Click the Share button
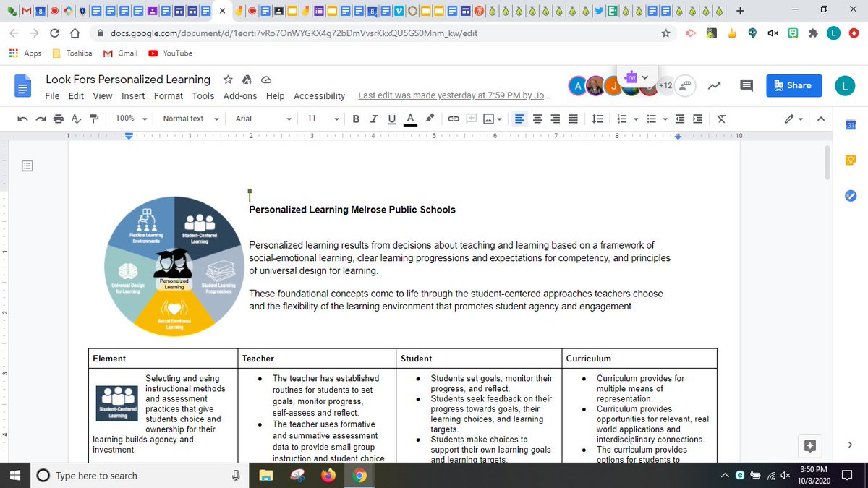 coord(793,85)
